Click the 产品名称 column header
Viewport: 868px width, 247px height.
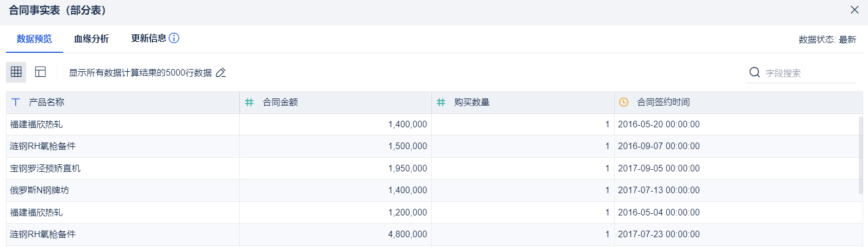(47, 102)
